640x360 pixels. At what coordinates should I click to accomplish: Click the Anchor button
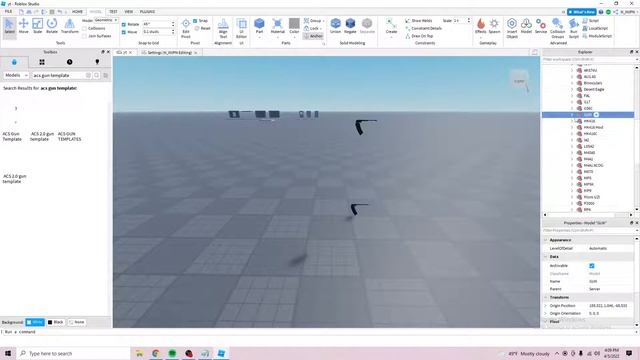[313, 36]
